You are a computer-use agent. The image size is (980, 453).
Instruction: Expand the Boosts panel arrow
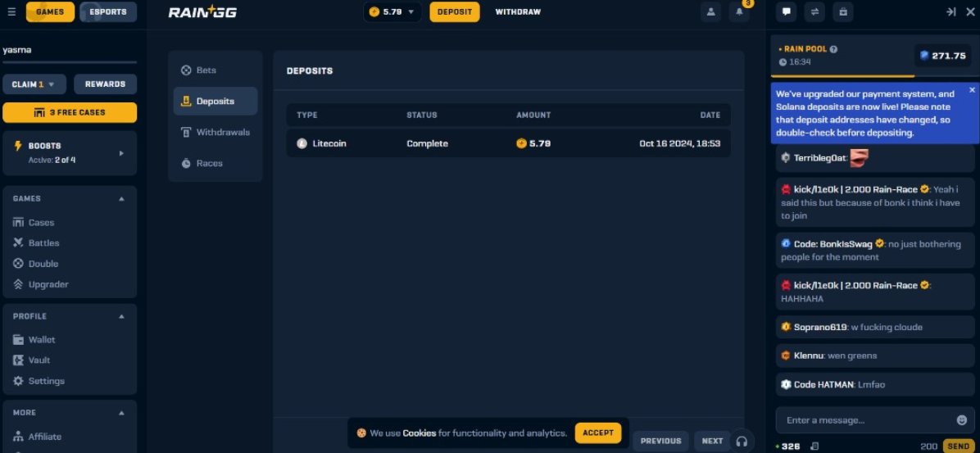(121, 153)
